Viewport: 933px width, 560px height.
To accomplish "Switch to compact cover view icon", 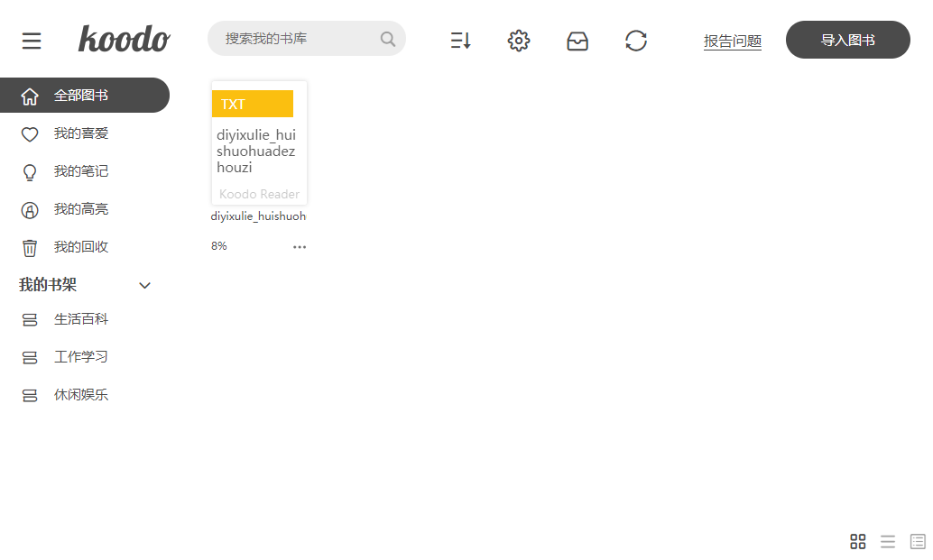I will coord(916,541).
